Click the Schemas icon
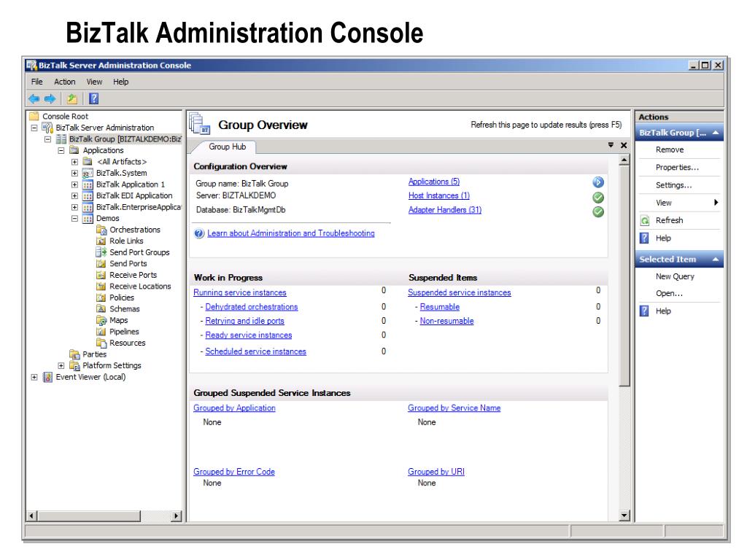Image resolution: width=747 pixels, height=560 pixels. 101,309
